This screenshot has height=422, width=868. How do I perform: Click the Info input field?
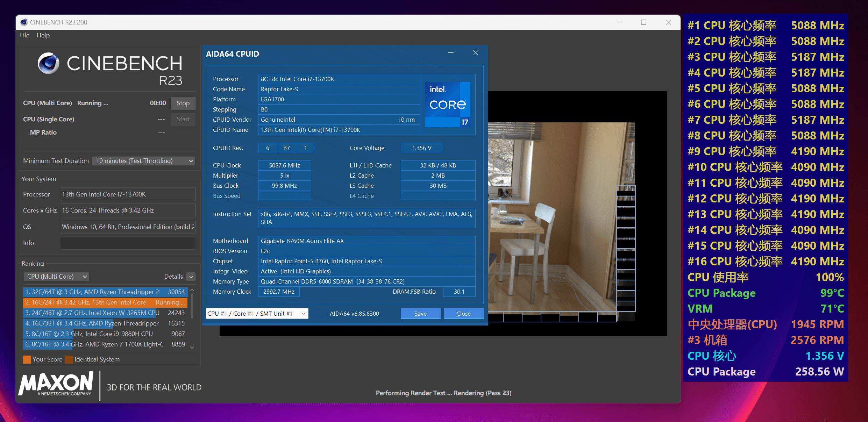coord(128,243)
